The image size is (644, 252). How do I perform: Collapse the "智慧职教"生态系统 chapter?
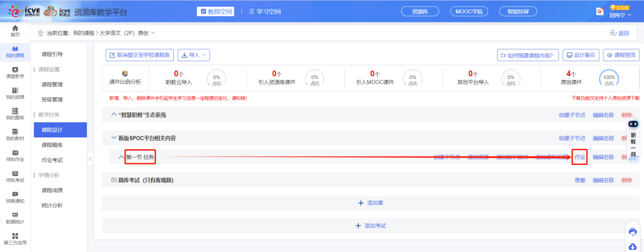(114, 115)
